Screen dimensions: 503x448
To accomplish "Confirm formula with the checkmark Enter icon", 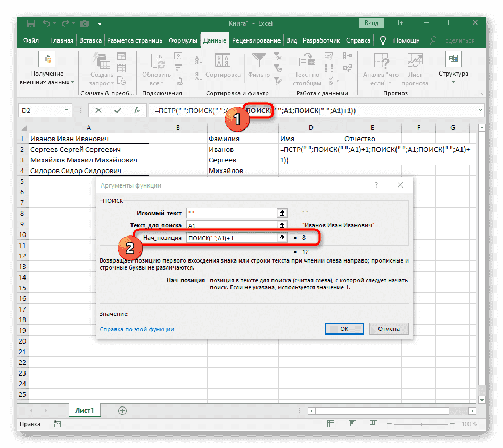I will (118, 111).
